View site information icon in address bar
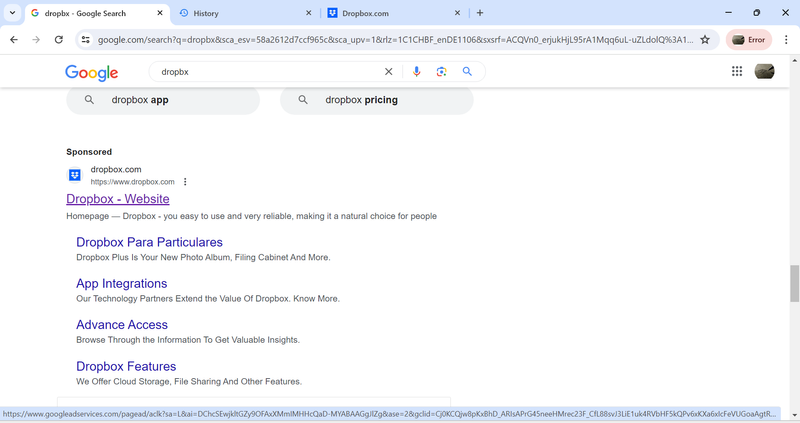 pos(86,40)
